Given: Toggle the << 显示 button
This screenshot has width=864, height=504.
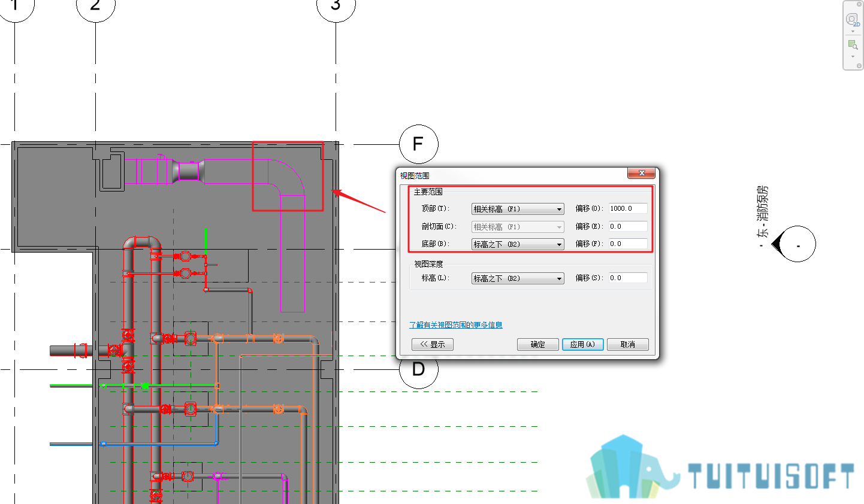Looking at the screenshot, I should coord(433,345).
